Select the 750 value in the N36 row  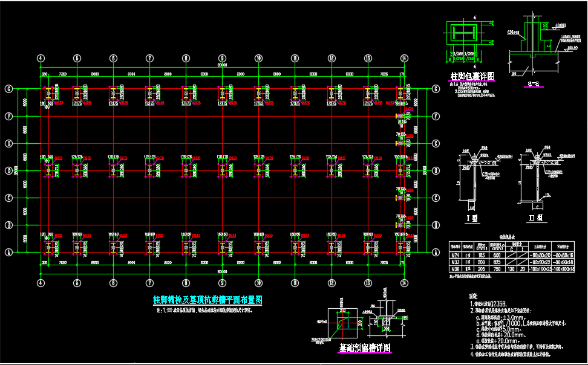(x=497, y=269)
